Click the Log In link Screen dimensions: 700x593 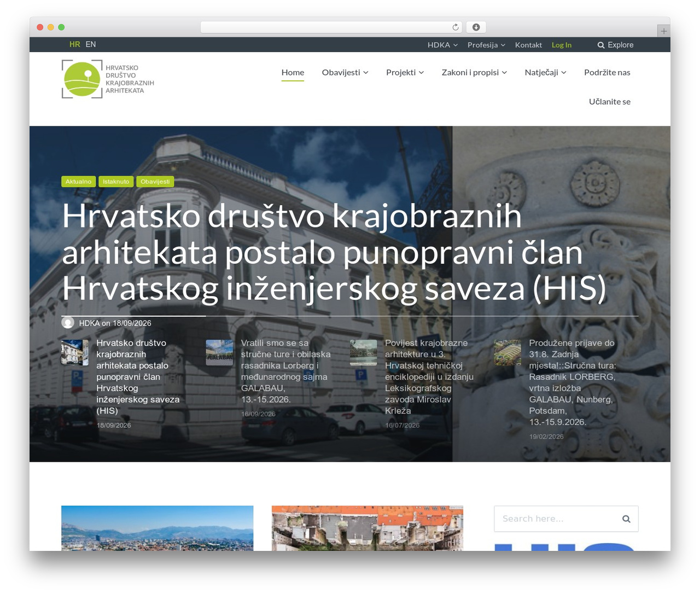tap(562, 45)
